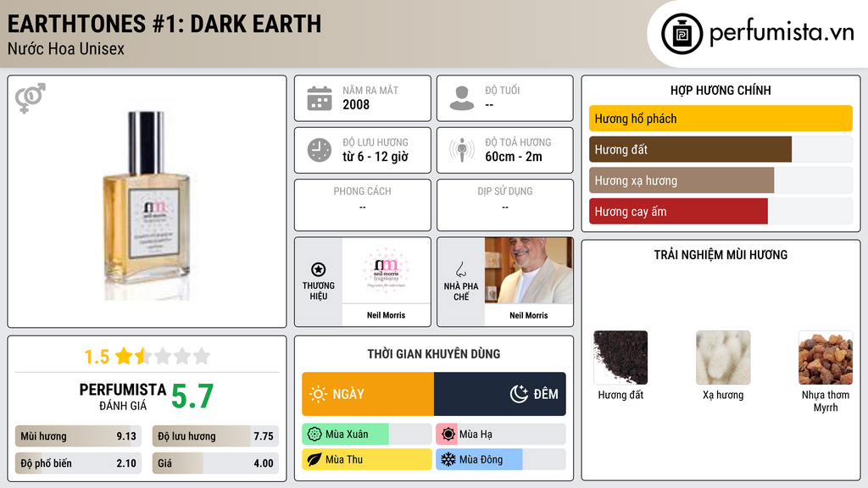Click the Hương cay ấm red accord bar

pos(721,211)
